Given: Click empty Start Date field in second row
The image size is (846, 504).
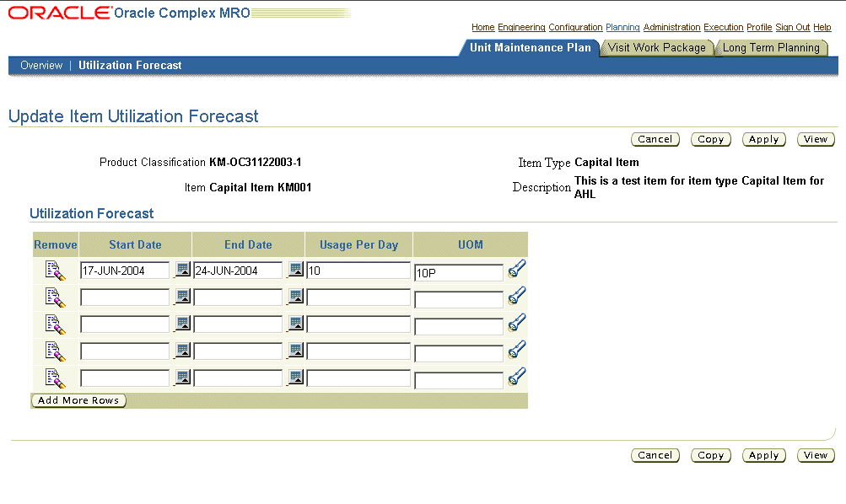Looking at the screenshot, I should coord(125,298).
